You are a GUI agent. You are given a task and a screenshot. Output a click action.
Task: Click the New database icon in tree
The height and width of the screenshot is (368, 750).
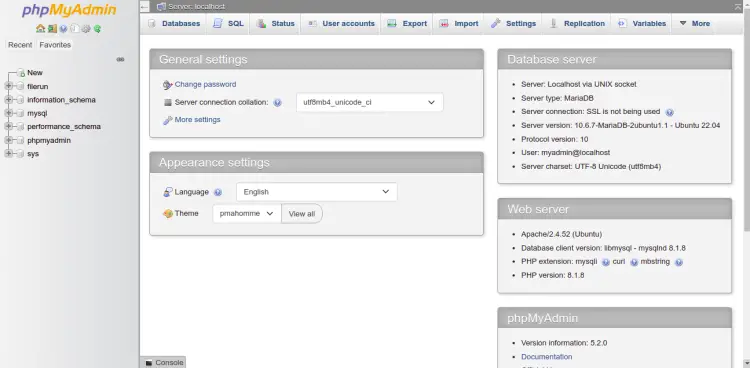point(21,73)
